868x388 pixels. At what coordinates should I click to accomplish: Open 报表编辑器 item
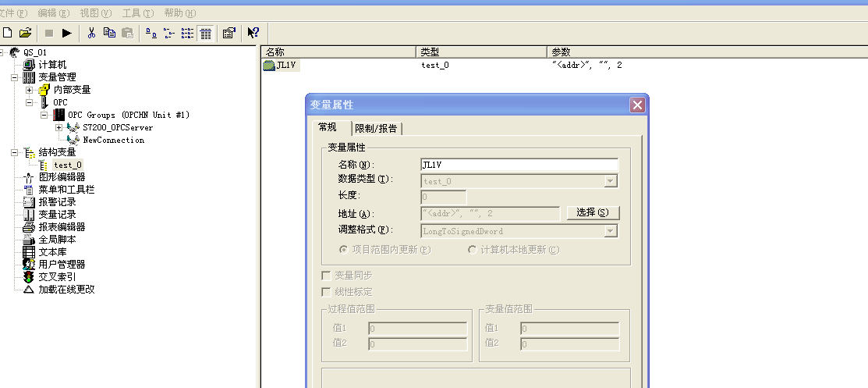[x=62, y=227]
